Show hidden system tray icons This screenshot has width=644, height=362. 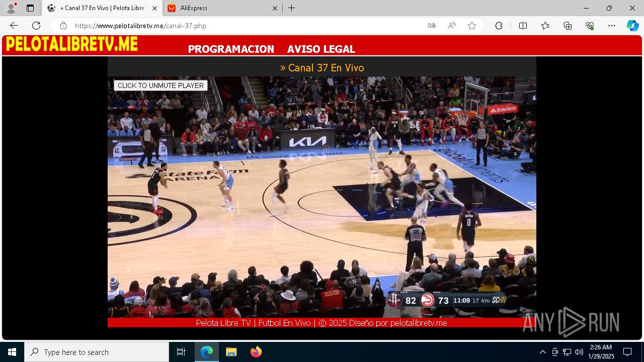(x=542, y=352)
